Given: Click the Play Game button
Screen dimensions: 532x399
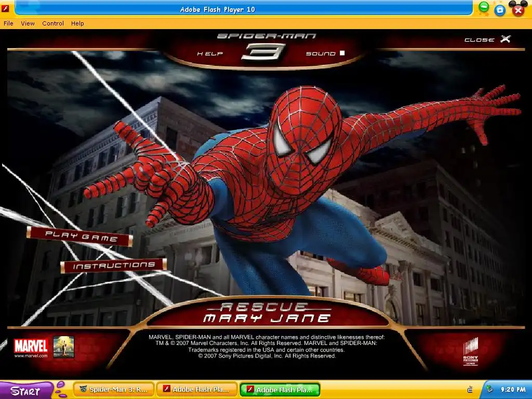Looking at the screenshot, I should pos(80,236).
